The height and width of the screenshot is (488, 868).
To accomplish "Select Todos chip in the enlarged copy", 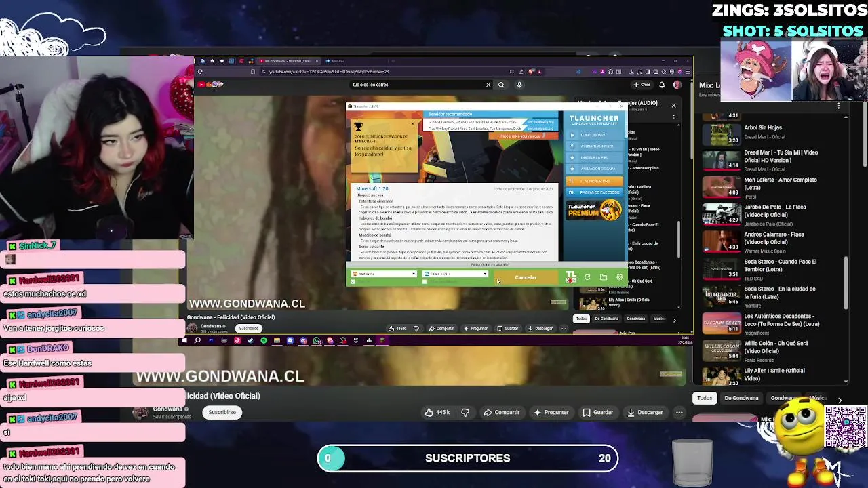I will click(x=705, y=398).
